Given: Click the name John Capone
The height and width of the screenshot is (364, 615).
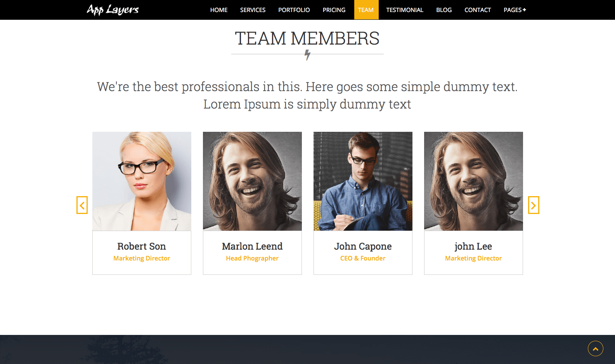Looking at the screenshot, I should 363,247.
